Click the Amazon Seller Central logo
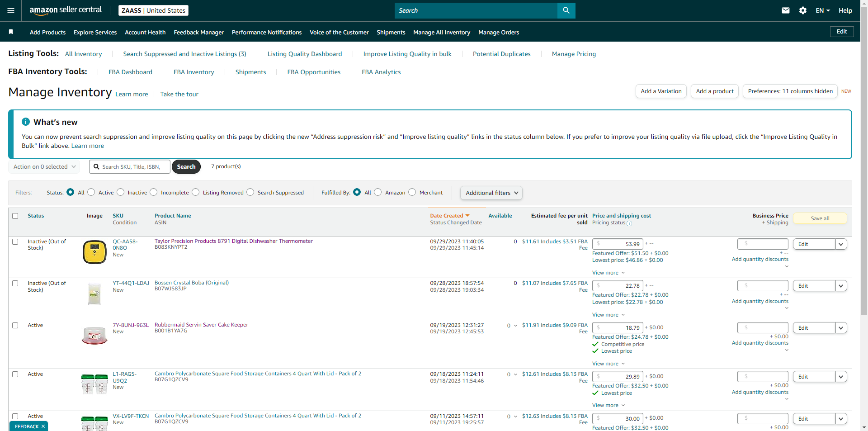The width and height of the screenshot is (868, 431). coord(66,10)
